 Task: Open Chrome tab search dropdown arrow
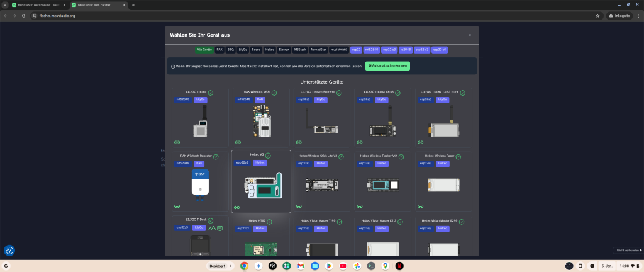tap(6, 5)
